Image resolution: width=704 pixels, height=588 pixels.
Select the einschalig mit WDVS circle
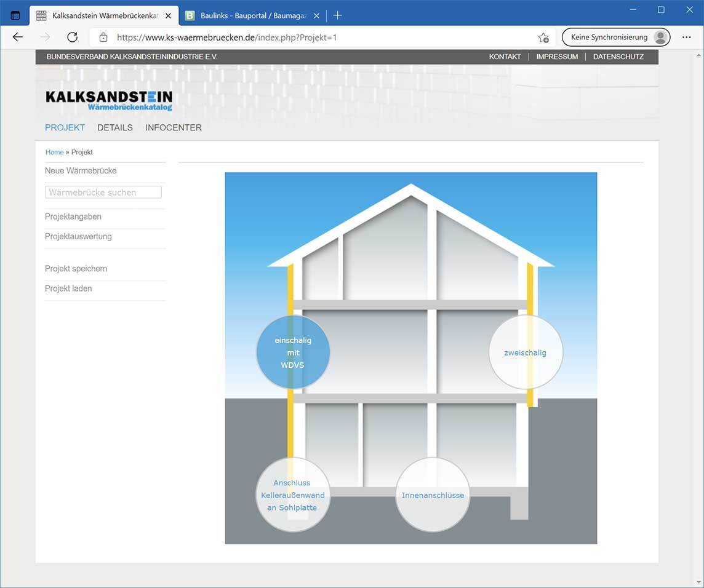click(293, 352)
